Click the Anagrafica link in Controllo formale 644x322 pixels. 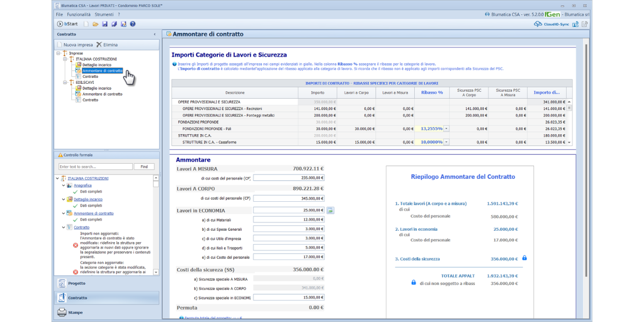[x=83, y=185]
